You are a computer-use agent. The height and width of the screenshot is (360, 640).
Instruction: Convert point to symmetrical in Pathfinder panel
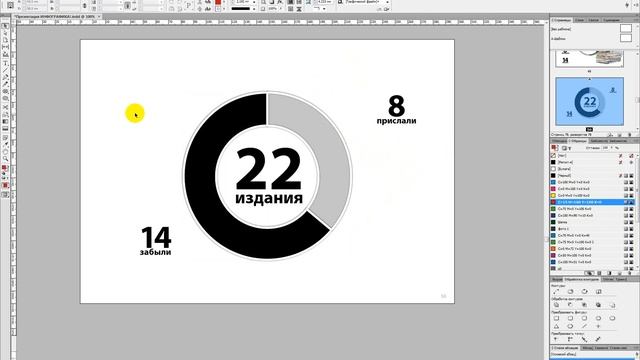[598, 339]
